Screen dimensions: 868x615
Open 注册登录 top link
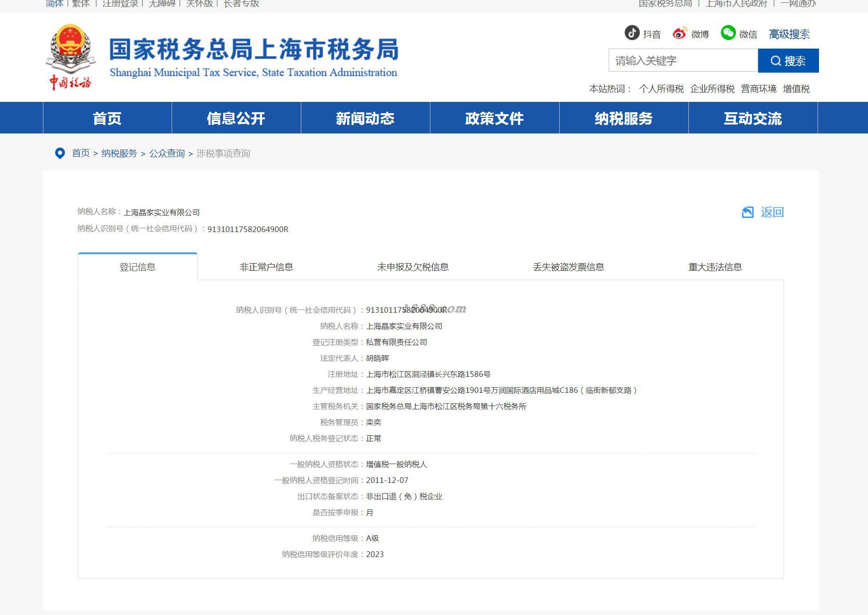click(x=121, y=4)
